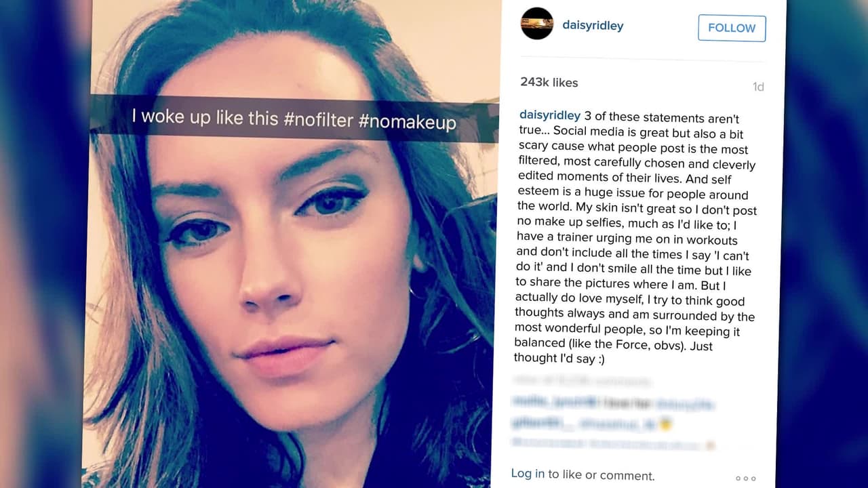Click the #nomakeup text on the photo banner

point(407,121)
